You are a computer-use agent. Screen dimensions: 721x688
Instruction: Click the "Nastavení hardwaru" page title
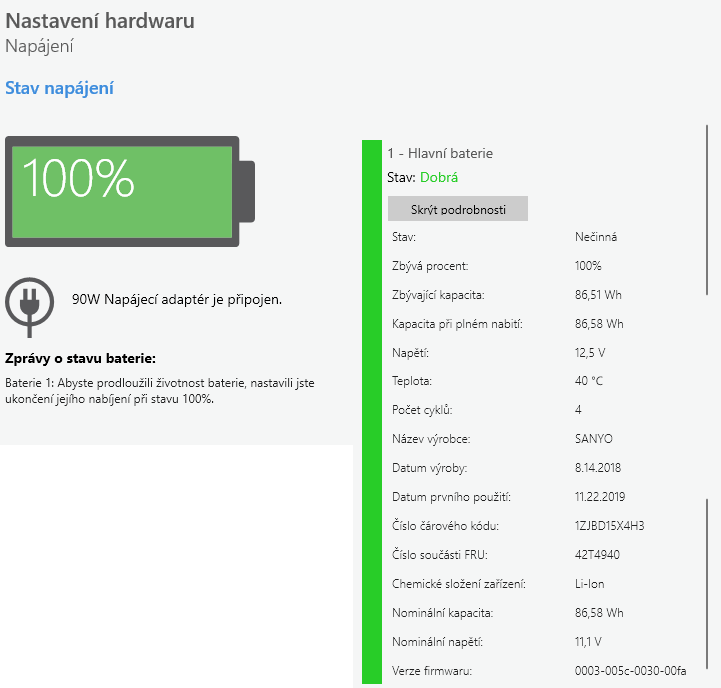[100, 21]
